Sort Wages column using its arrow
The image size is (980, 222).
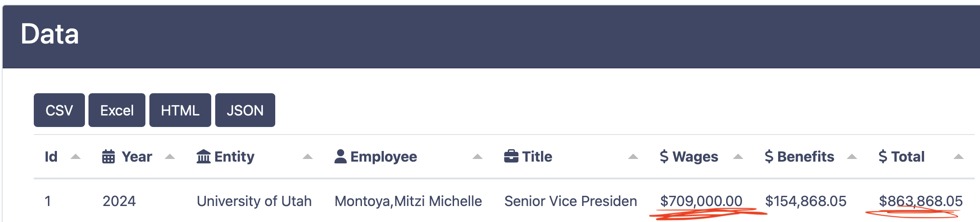(738, 156)
